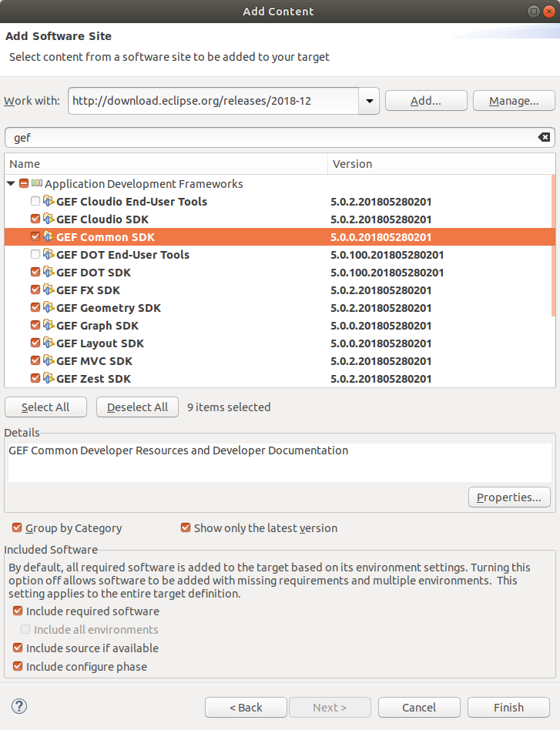Click version 5.0.100.201805280201 of GEF DOT SDK
The image size is (560, 730).
(387, 273)
